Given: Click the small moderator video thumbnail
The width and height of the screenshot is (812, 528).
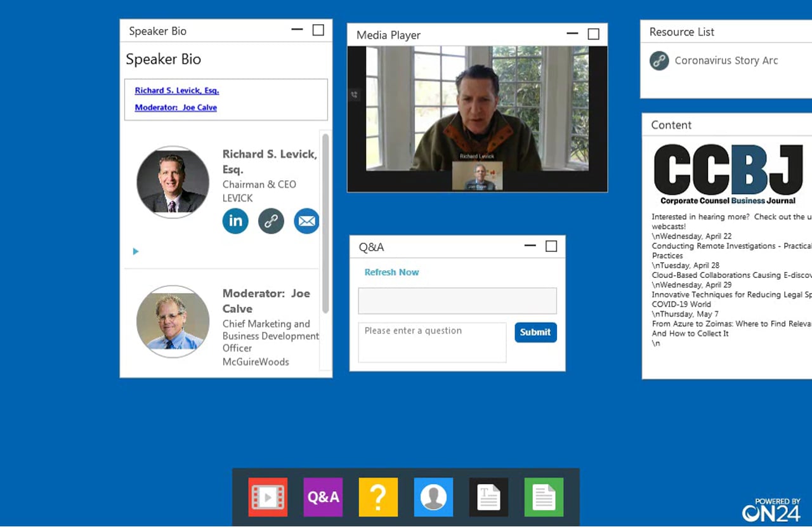Looking at the screenshot, I should pyautogui.click(x=477, y=176).
